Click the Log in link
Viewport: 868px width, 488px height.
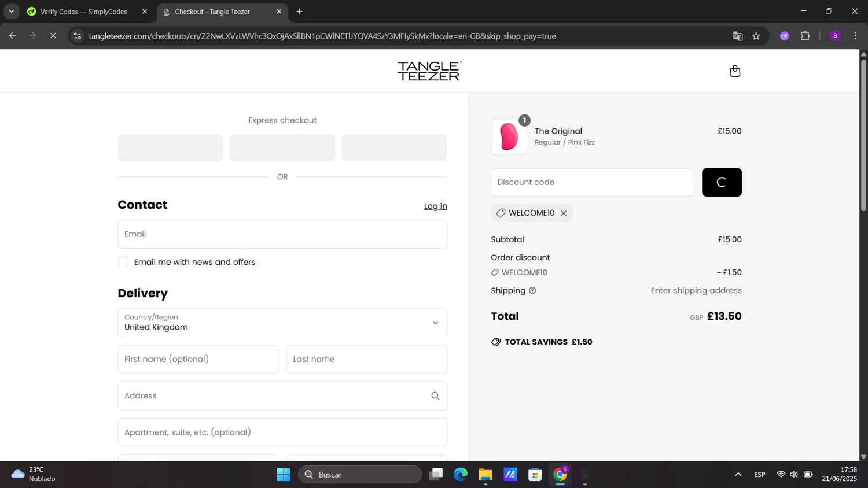(435, 206)
